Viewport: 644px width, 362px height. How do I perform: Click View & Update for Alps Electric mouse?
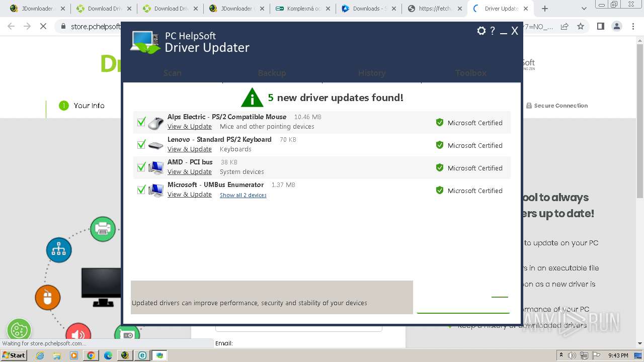(190, 127)
